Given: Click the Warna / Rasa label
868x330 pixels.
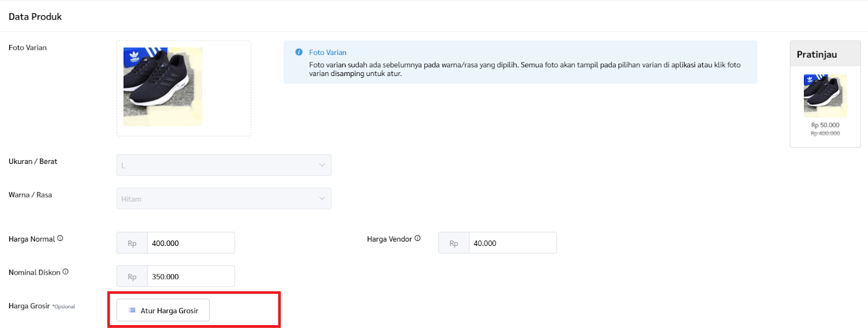Looking at the screenshot, I should pyautogui.click(x=30, y=195).
